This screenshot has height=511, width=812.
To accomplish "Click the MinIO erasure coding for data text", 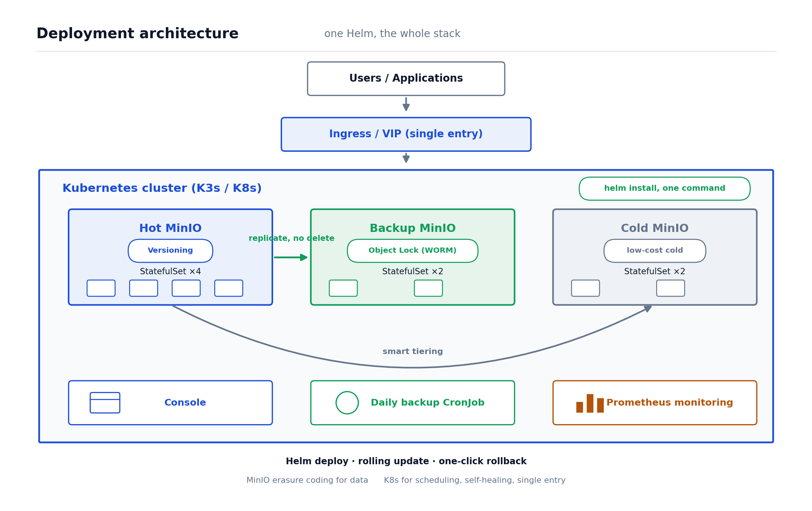I will (x=307, y=480).
